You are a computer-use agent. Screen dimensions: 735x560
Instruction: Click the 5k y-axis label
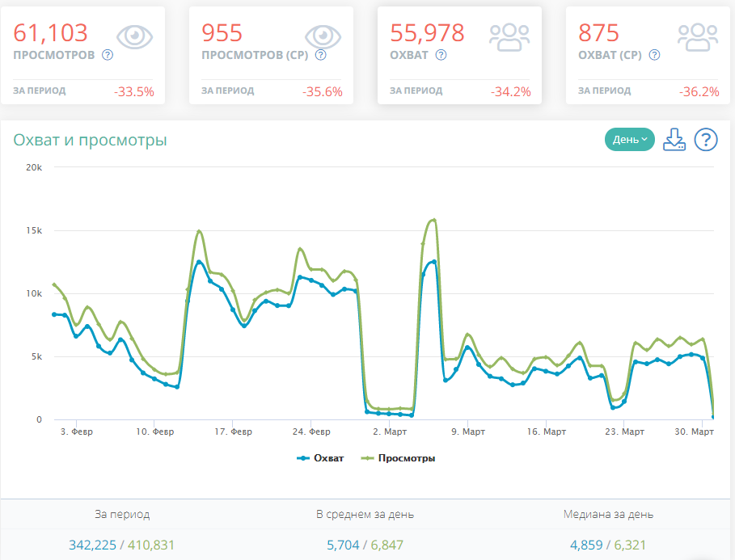click(x=36, y=356)
